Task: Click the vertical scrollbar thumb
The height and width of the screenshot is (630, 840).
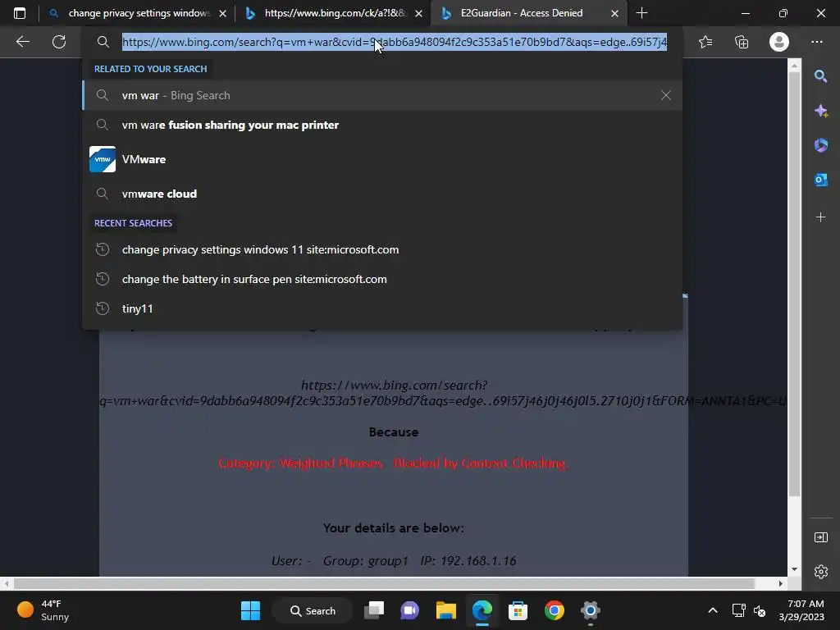Action: tap(794, 283)
